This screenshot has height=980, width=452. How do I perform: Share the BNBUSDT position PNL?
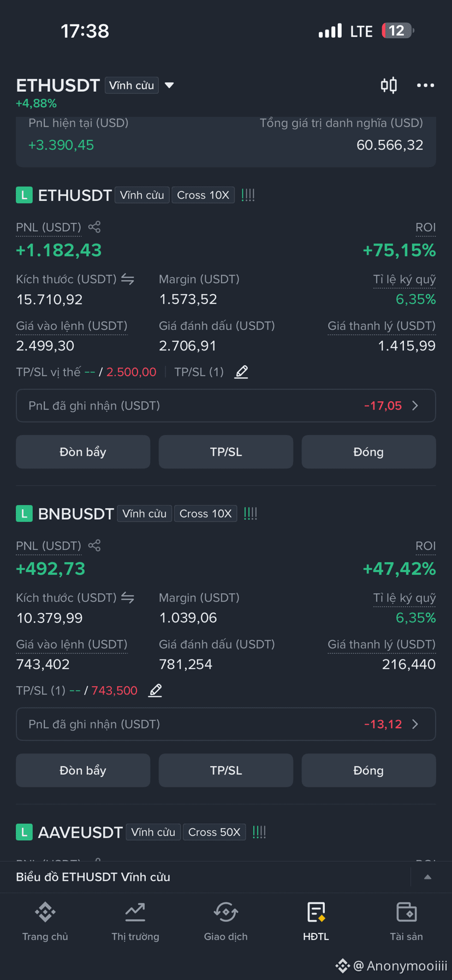(x=94, y=545)
